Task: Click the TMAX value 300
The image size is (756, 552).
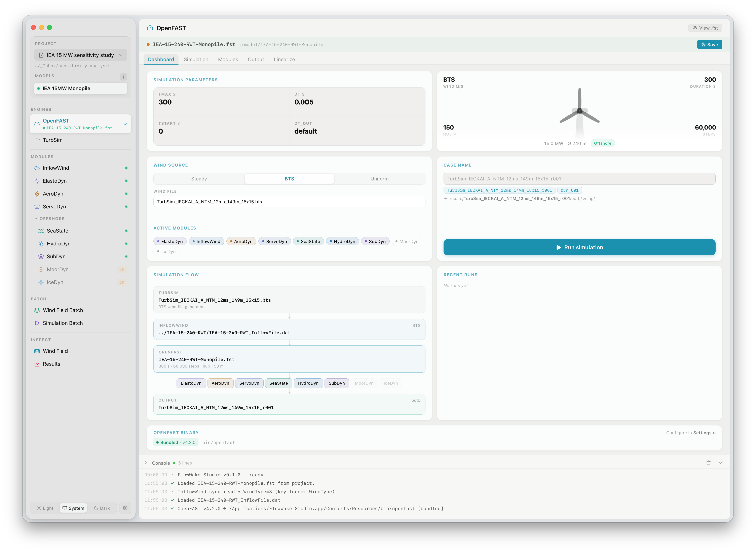Action: coord(165,102)
